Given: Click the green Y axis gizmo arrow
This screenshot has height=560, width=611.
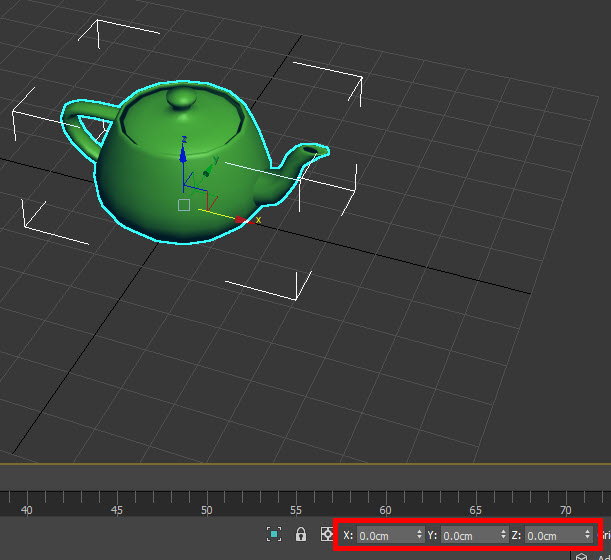Looking at the screenshot, I should coord(209,170).
